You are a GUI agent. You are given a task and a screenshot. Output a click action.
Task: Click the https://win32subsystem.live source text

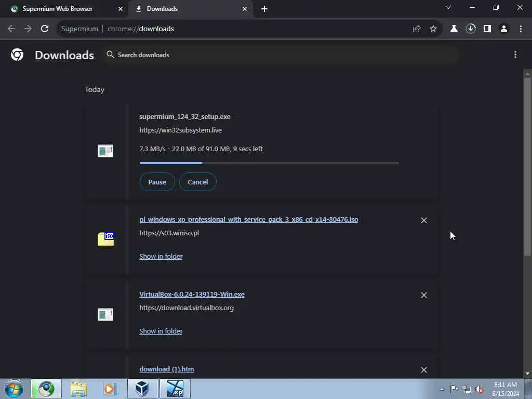point(180,130)
